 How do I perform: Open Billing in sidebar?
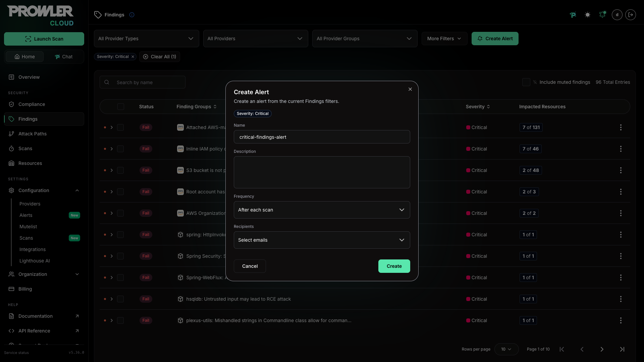pyautogui.click(x=44, y=289)
